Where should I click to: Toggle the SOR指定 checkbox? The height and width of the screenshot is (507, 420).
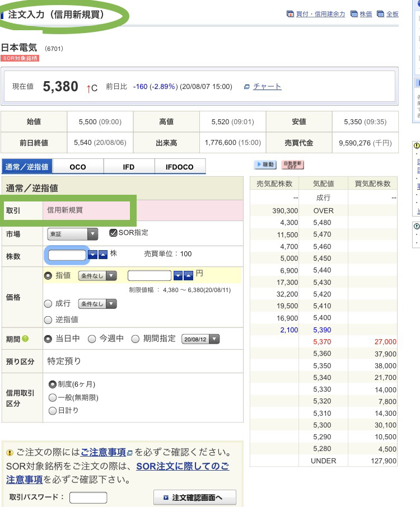click(113, 232)
